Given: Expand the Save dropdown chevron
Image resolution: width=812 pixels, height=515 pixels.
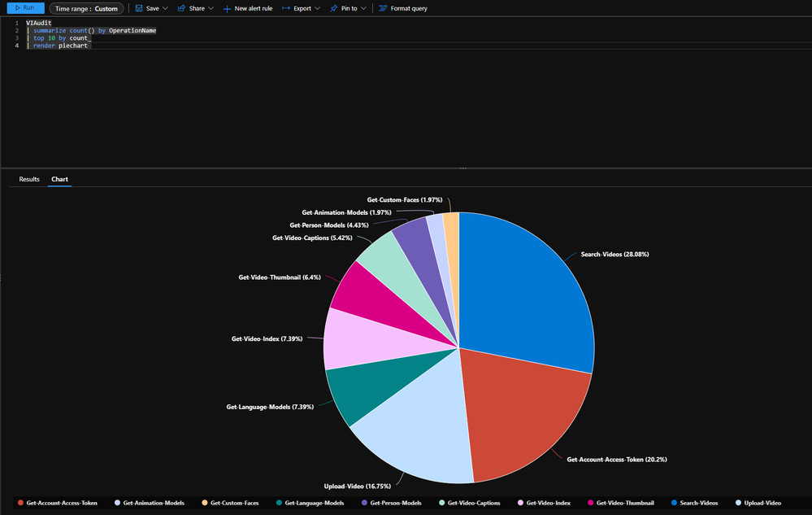Looking at the screenshot, I should 165,8.
